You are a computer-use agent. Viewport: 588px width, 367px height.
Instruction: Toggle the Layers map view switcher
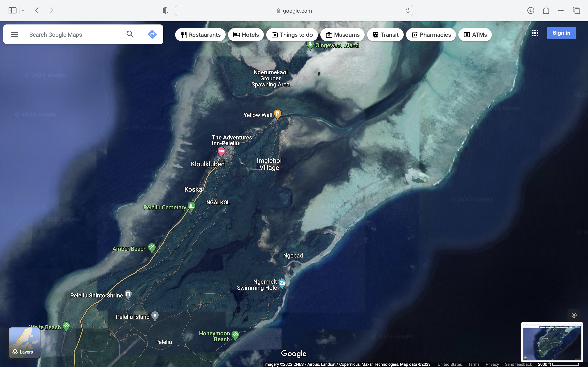24,343
